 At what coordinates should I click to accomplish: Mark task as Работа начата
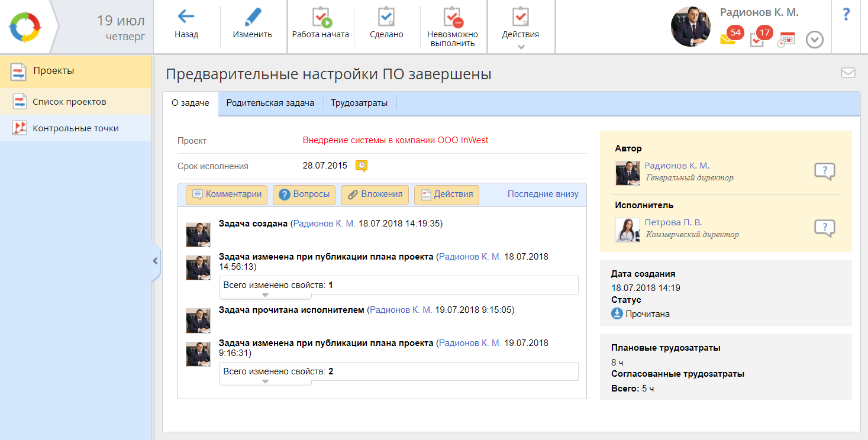(x=321, y=18)
